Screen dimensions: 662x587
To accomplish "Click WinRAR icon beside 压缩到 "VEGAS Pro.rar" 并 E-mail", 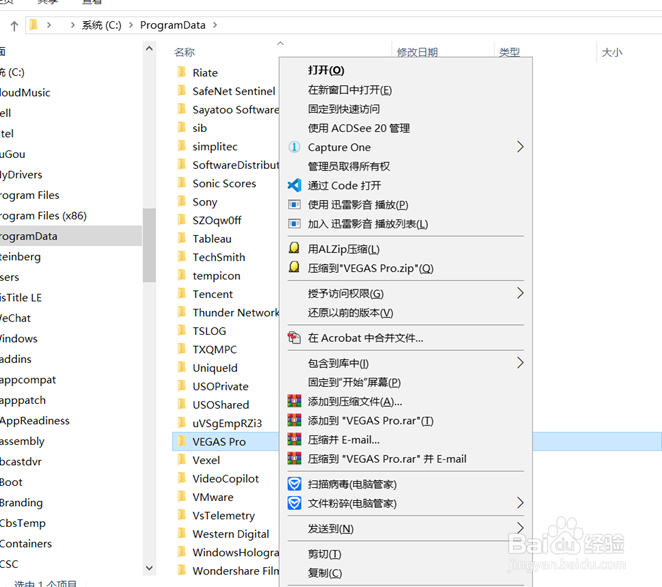I will click(294, 459).
